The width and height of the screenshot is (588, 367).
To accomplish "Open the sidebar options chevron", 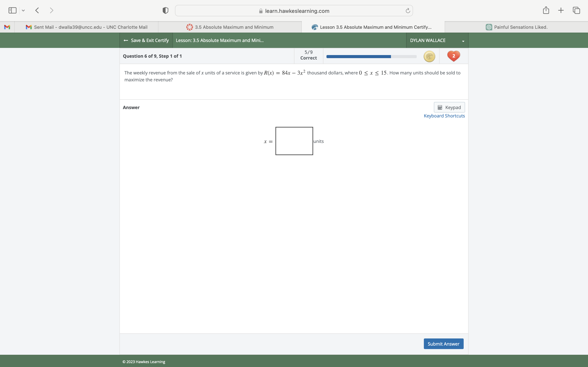I will [23, 10].
